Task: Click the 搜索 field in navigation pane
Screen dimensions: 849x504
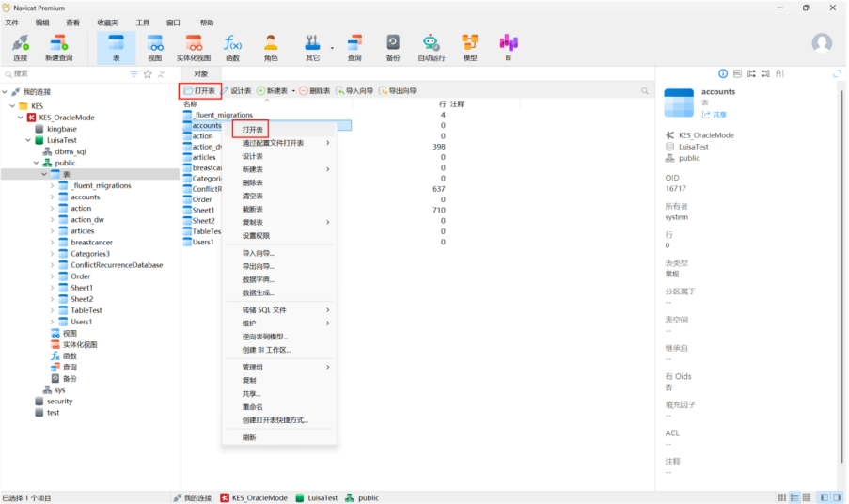Action: pos(66,73)
